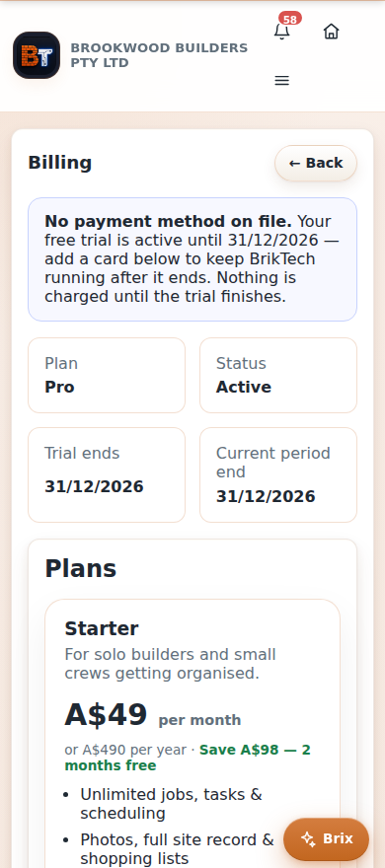
Task: Click the Plans section heading
Action: [x=81, y=568]
